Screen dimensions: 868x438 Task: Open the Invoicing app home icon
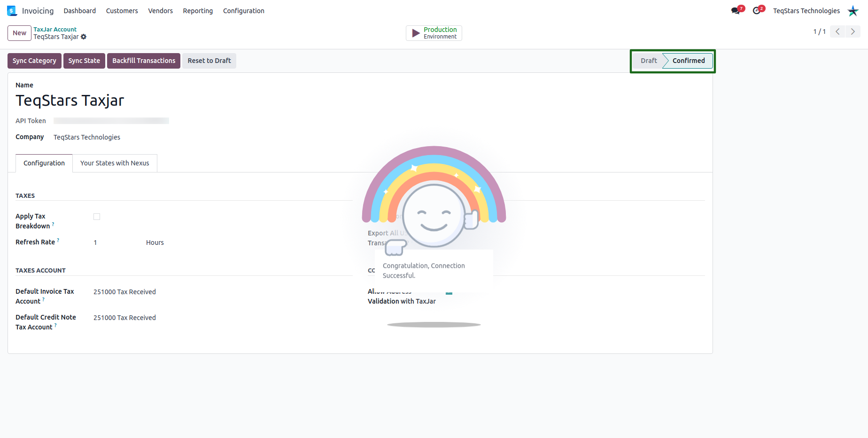12,11
